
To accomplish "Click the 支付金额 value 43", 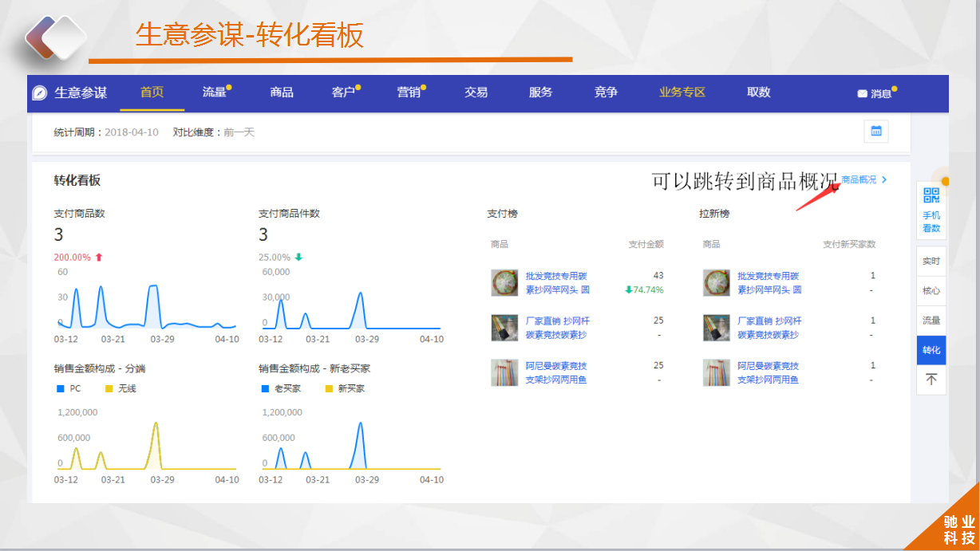I will click(x=658, y=276).
